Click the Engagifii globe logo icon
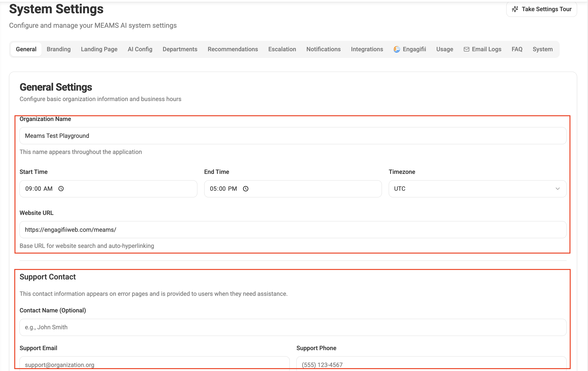 pos(397,49)
